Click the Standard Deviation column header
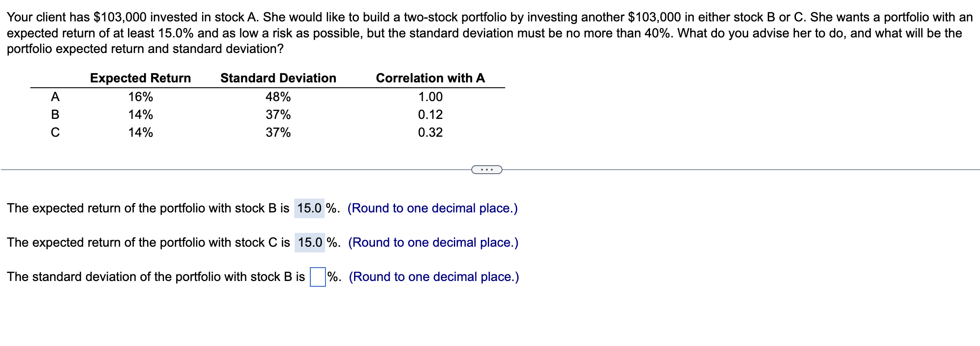 coord(278,78)
